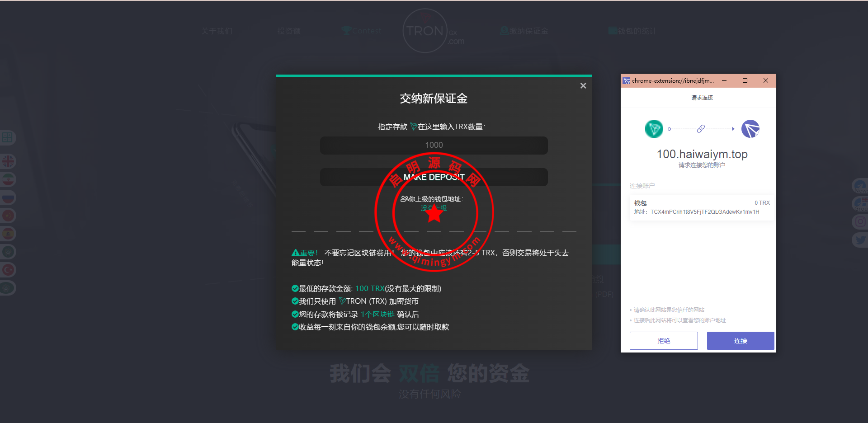
Task: Click the 拒绝 button to reject connection
Action: [x=663, y=341]
